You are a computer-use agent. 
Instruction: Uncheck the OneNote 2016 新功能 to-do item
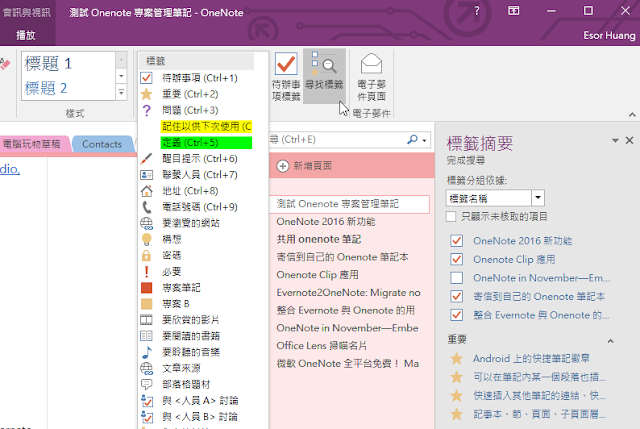tap(456, 241)
